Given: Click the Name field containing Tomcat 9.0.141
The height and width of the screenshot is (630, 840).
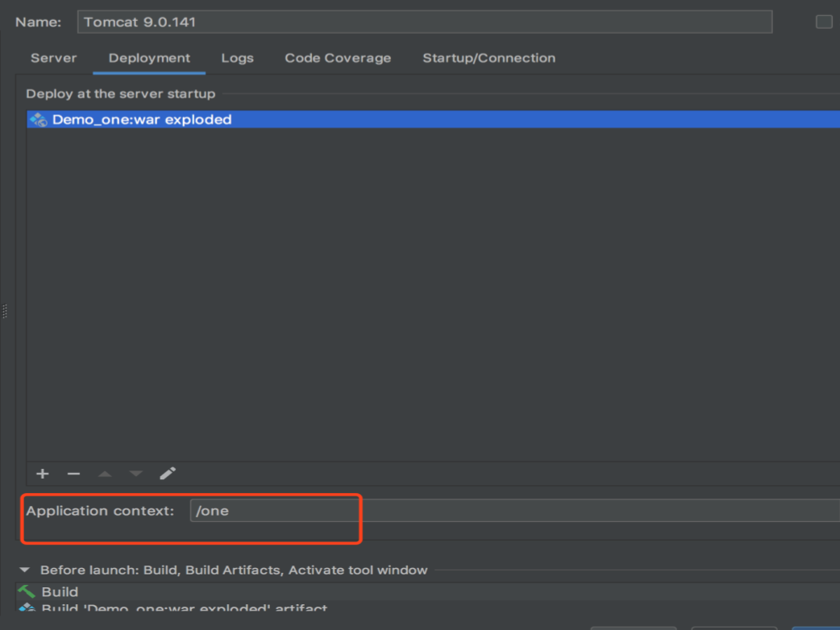Looking at the screenshot, I should pos(425,22).
